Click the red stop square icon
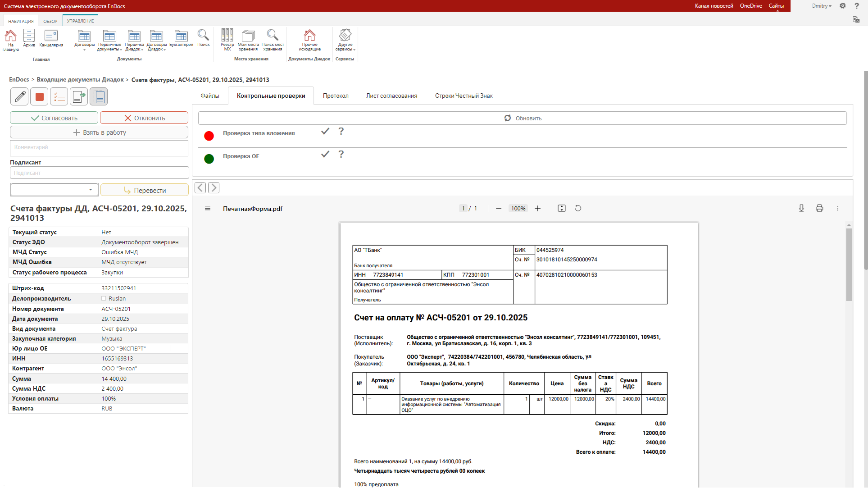This screenshot has height=488, width=868. coord(40,96)
